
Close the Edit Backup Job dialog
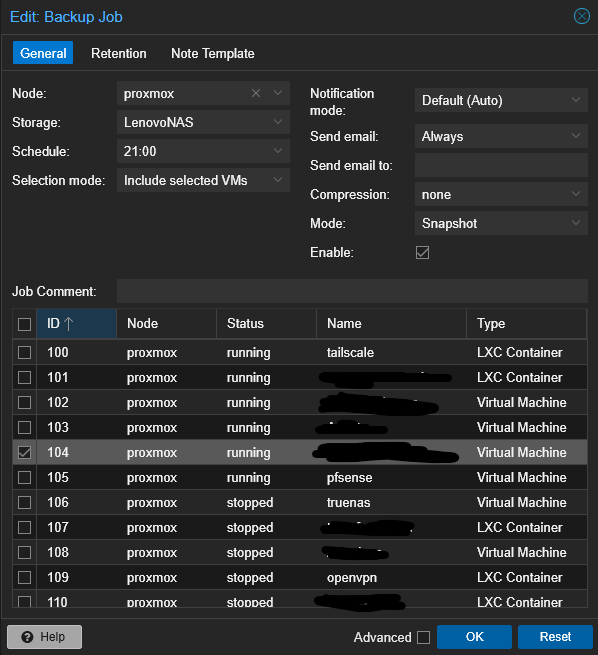click(581, 16)
